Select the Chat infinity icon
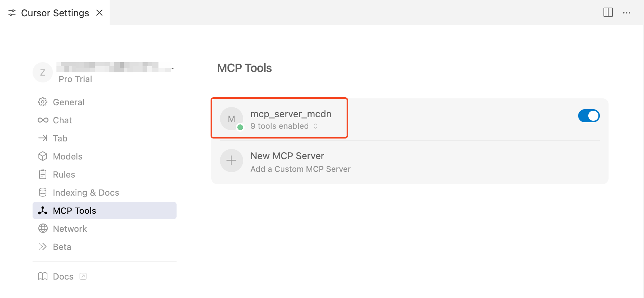644x298 pixels. tap(43, 120)
